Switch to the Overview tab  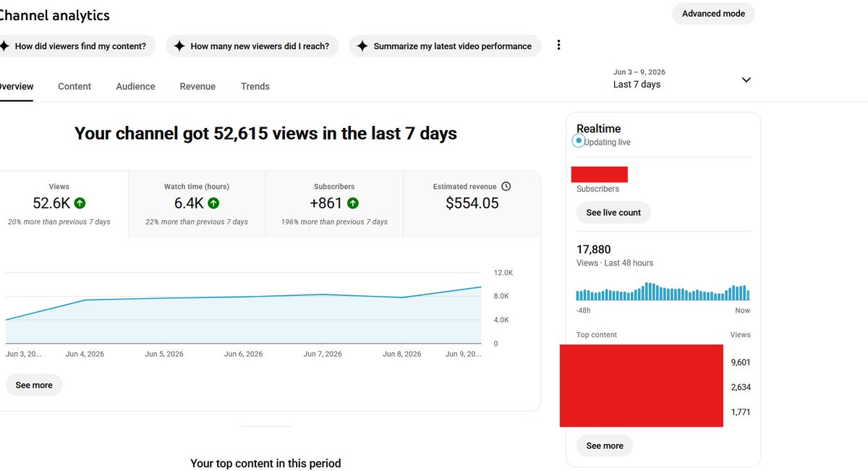pyautogui.click(x=15, y=86)
